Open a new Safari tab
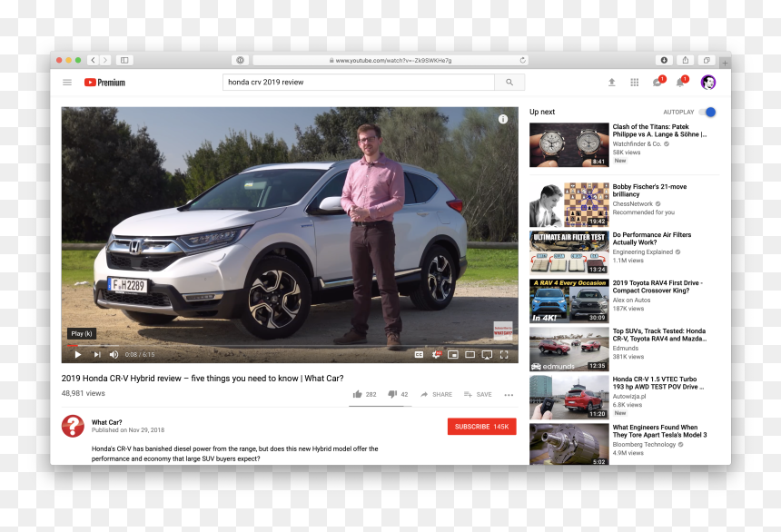Image resolution: width=781 pixels, height=532 pixels. pyautogui.click(x=726, y=63)
